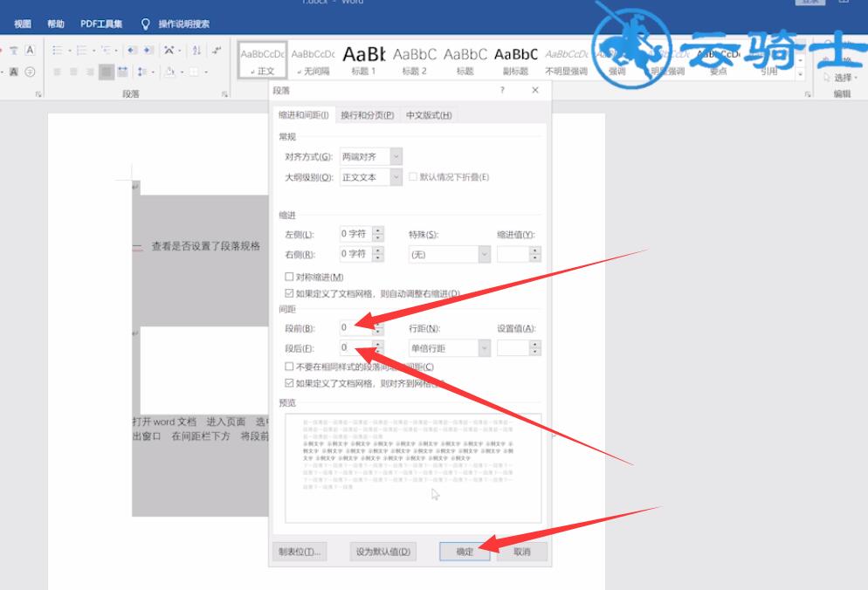868x590 pixels.
Task: Click the align right icon
Action: (90, 72)
